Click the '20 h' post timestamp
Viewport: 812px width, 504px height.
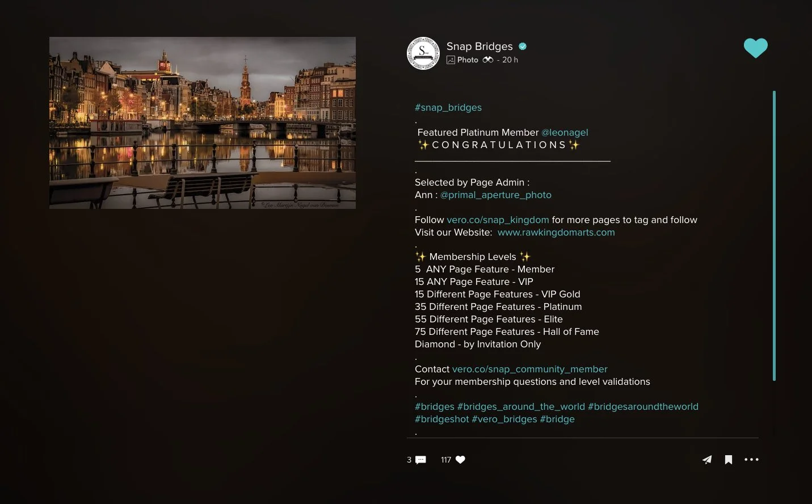(x=510, y=60)
